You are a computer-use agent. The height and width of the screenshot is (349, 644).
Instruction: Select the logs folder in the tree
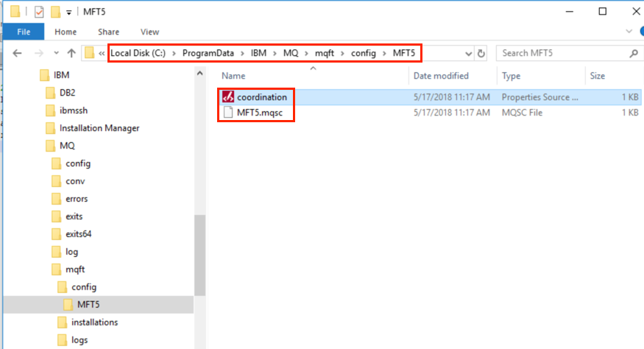[79, 340]
